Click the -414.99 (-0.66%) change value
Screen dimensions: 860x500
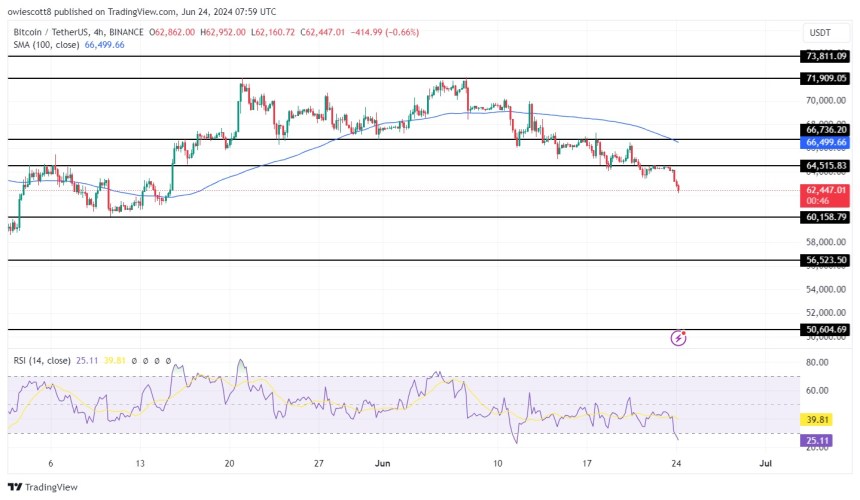tap(385, 32)
